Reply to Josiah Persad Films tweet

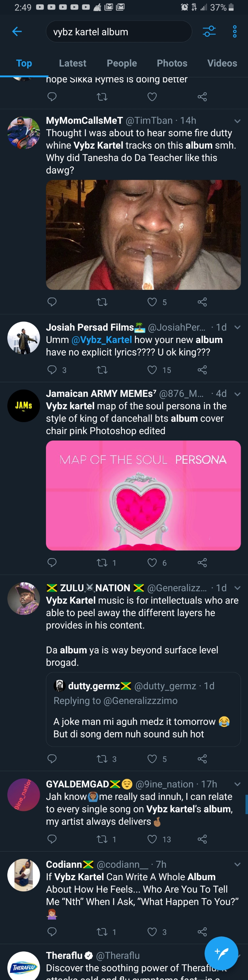(x=52, y=370)
